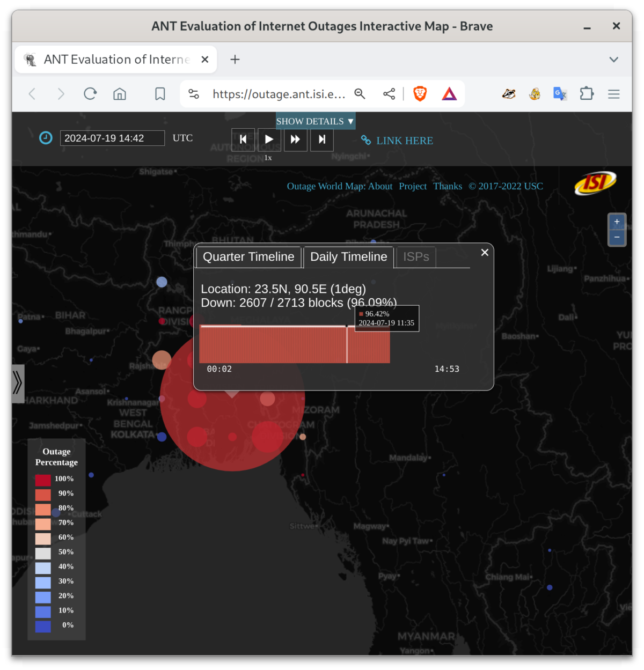Open the SHOW DETAILS dropdown
The width and height of the screenshot is (644, 670).
tap(314, 121)
